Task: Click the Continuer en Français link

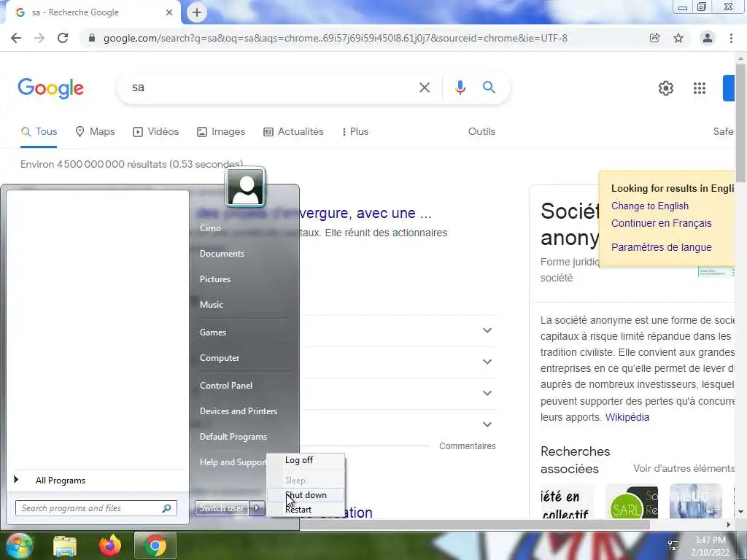Action: [661, 223]
